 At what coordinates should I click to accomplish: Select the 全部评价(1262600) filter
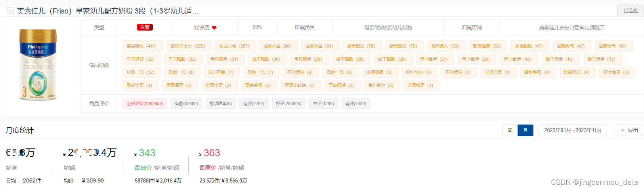click(145, 104)
